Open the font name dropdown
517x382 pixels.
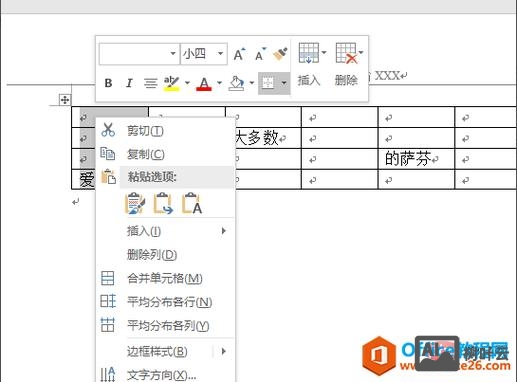click(173, 53)
